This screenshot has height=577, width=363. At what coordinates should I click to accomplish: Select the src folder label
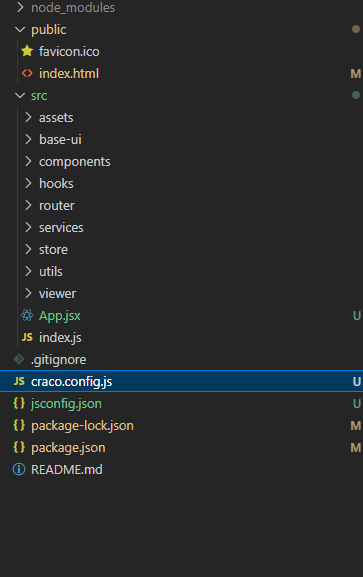[x=39, y=96]
